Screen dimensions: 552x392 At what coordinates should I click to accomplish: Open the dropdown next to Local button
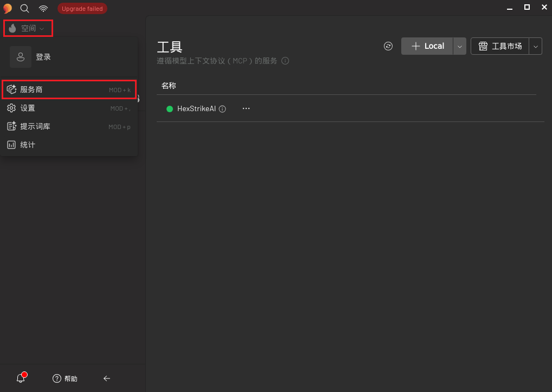pos(459,46)
